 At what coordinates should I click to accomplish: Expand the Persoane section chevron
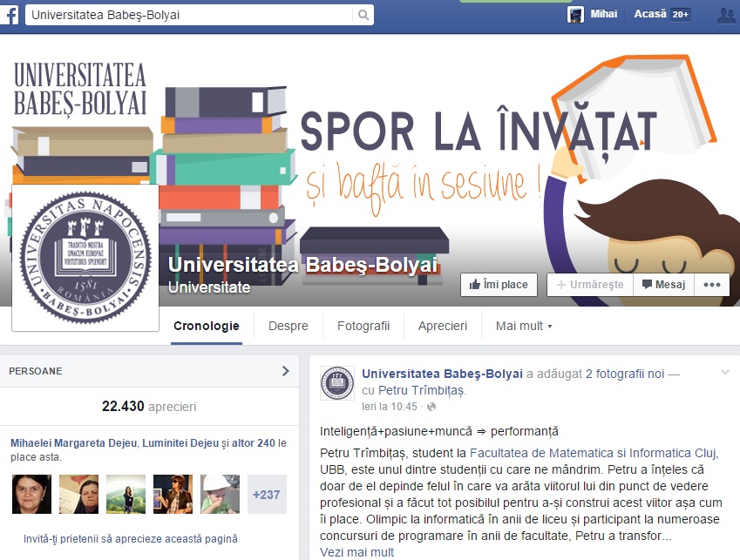(x=286, y=371)
